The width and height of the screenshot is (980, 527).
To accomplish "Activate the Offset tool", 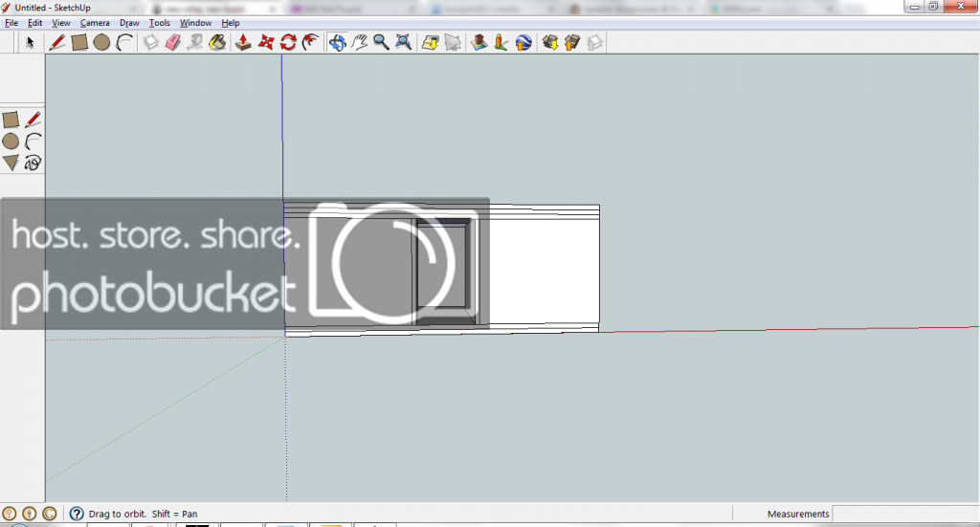I will click(x=311, y=42).
